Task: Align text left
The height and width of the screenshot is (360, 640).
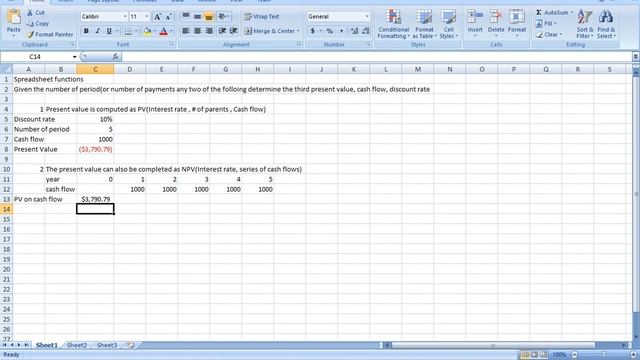Action: point(186,31)
